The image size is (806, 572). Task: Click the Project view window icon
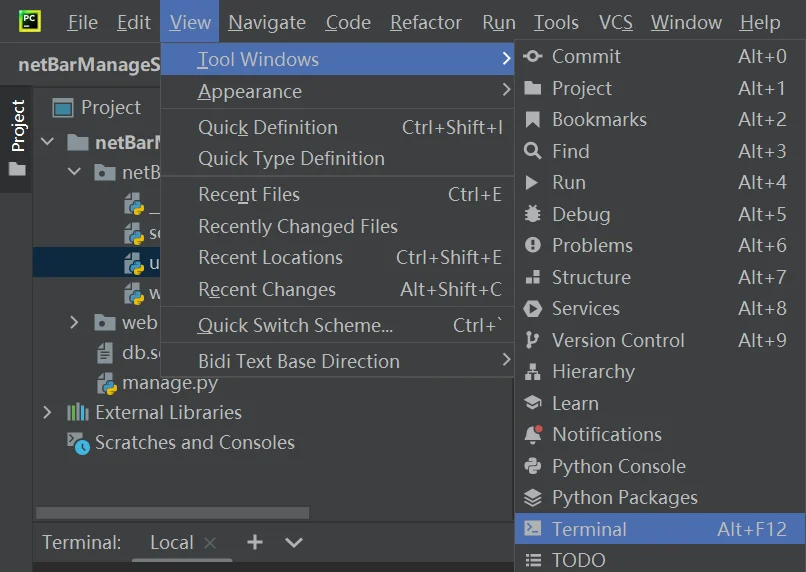(x=63, y=108)
